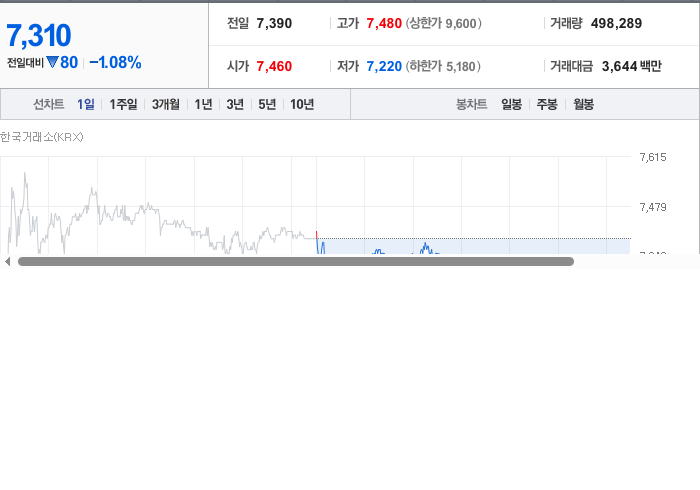Click the horizontal scrollbar thumb

pyautogui.click(x=296, y=262)
